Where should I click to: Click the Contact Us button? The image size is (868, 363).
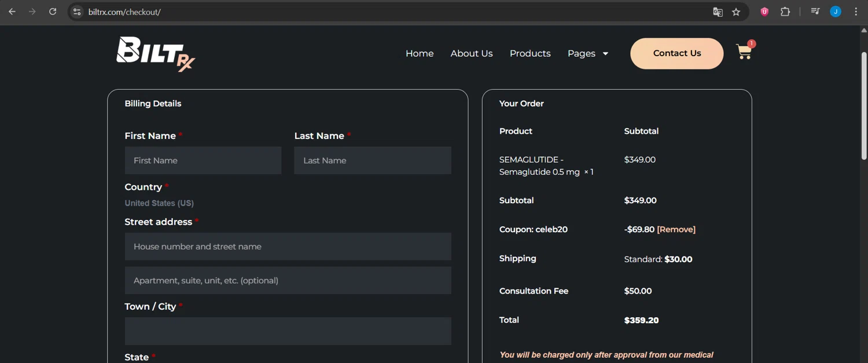coord(677,53)
